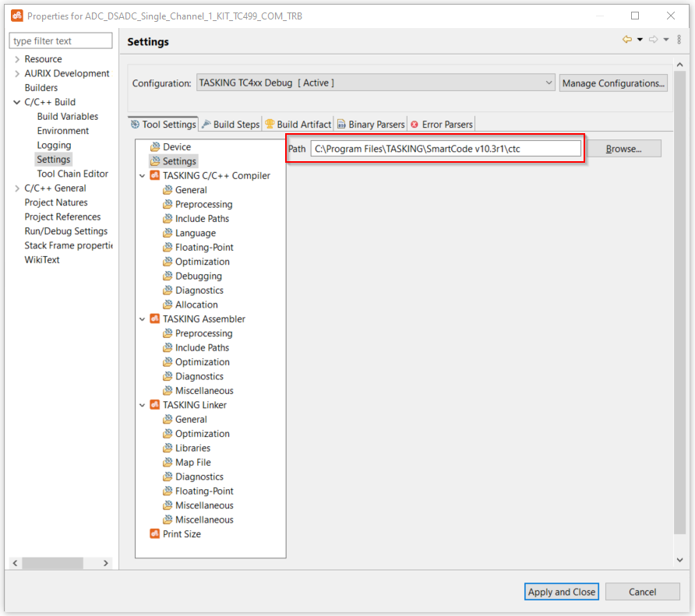The image size is (695, 616).
Task: Select the TASKING Linker tool icon
Action: pos(155,405)
